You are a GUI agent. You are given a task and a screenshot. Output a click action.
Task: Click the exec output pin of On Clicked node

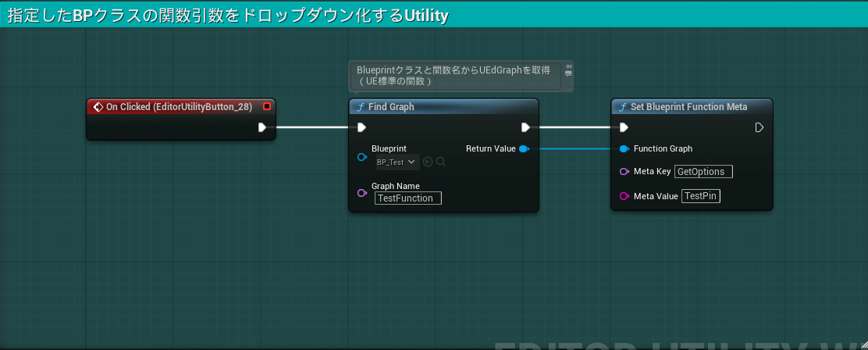click(x=262, y=127)
